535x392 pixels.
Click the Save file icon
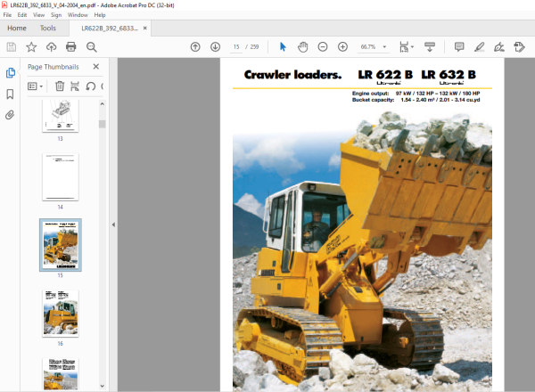coord(12,47)
